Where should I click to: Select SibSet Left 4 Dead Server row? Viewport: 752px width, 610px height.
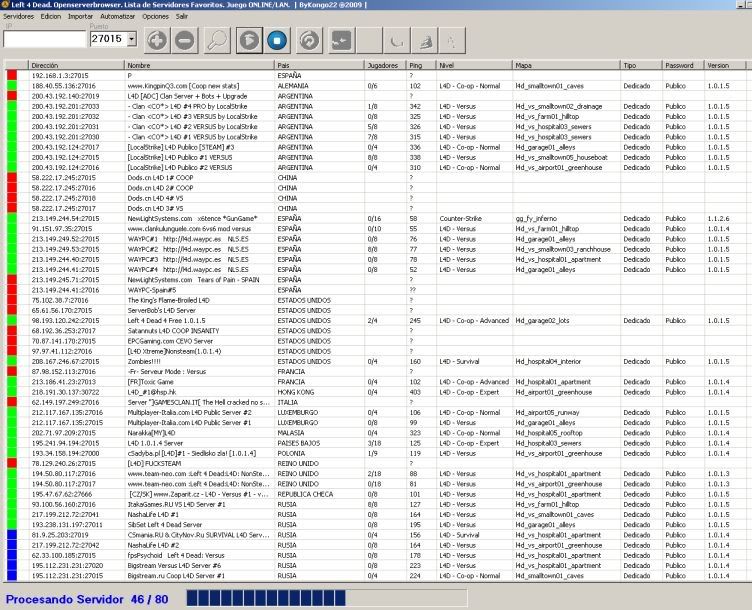tap(376, 525)
